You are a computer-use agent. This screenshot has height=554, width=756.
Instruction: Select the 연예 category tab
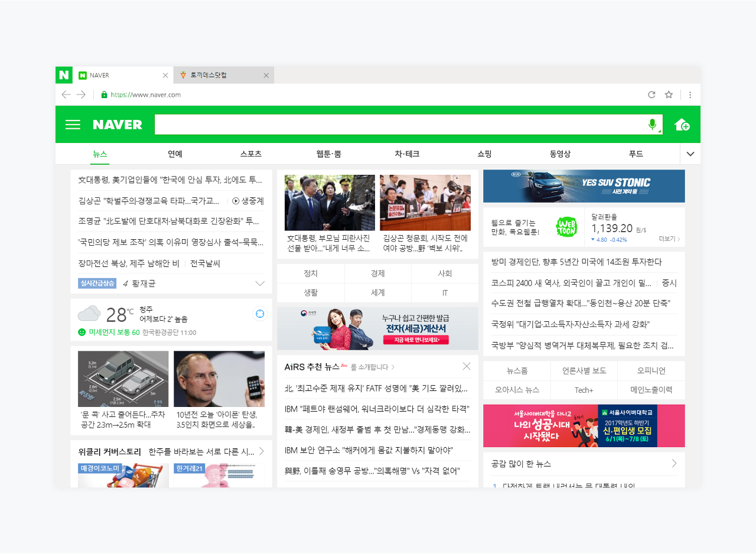point(175,154)
